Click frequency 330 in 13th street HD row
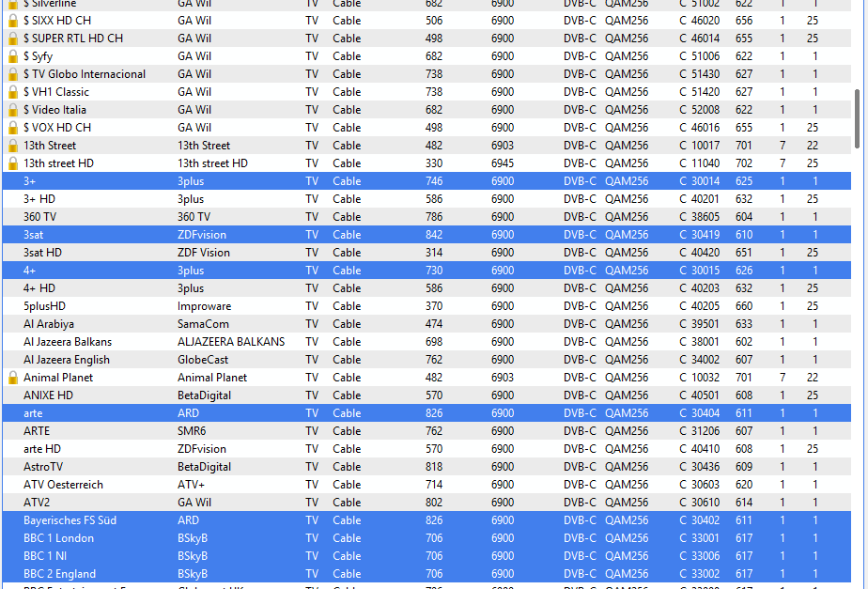This screenshot has height=589, width=868. [x=434, y=163]
